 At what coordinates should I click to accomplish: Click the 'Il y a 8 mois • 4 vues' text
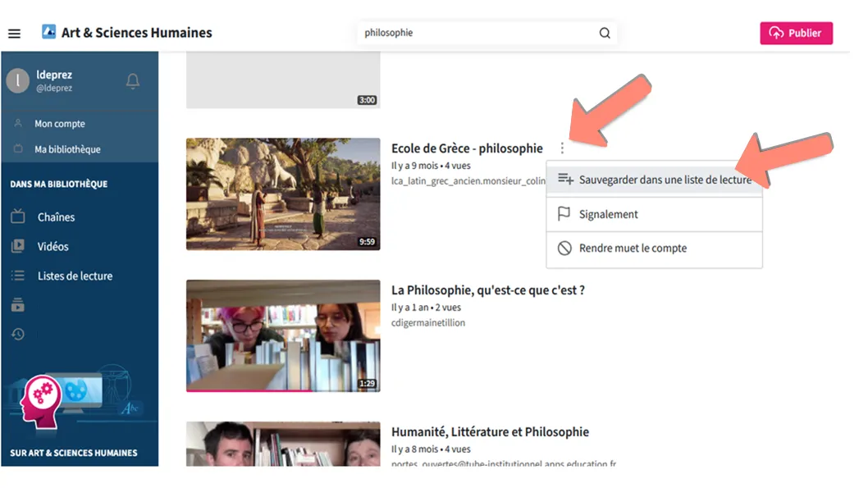pyautogui.click(x=431, y=449)
